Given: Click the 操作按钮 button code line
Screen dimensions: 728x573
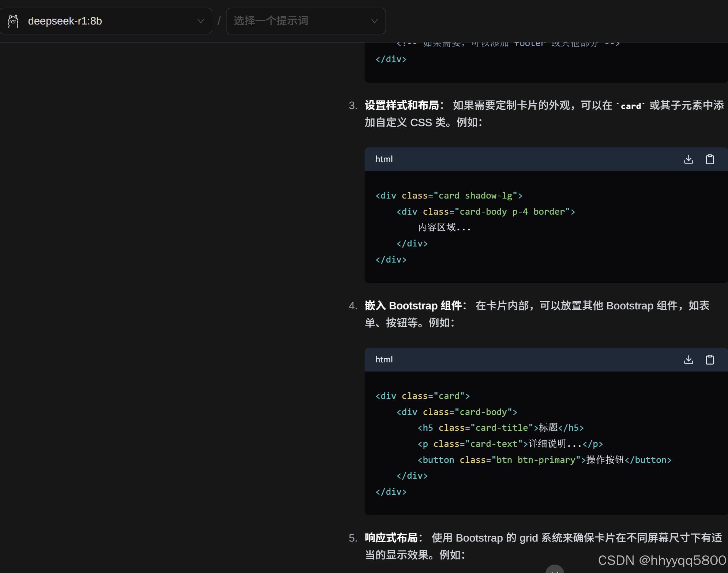Looking at the screenshot, I should point(544,460).
